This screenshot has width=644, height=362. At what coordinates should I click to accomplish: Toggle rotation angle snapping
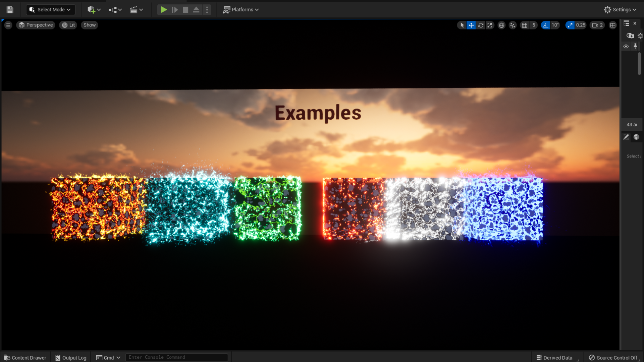[545, 25]
